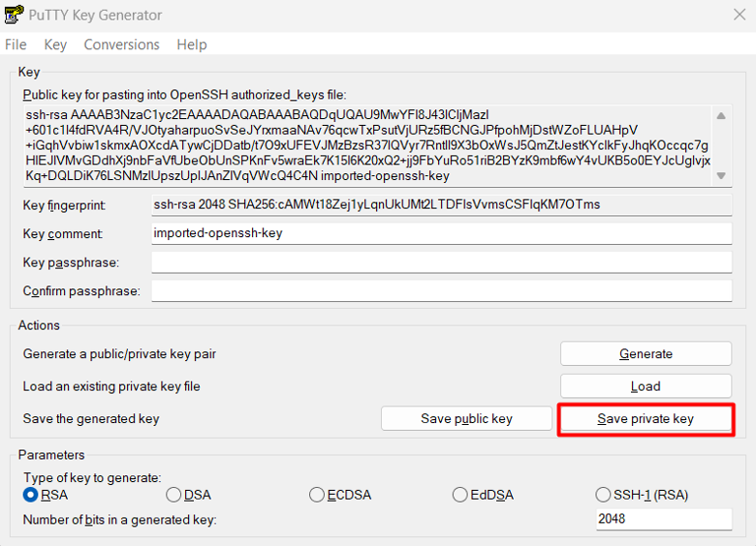
Task: Select the EdDSA key type
Action: click(483, 495)
